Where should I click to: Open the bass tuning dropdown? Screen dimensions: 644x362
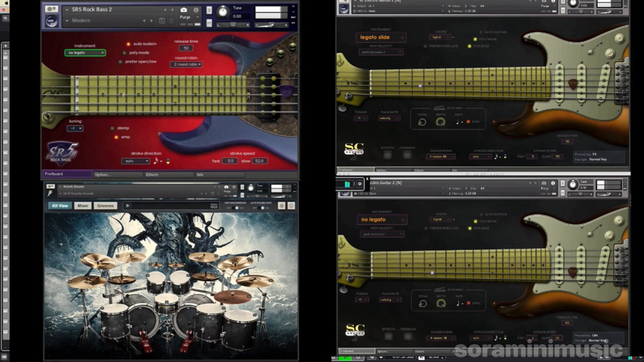click(x=75, y=129)
